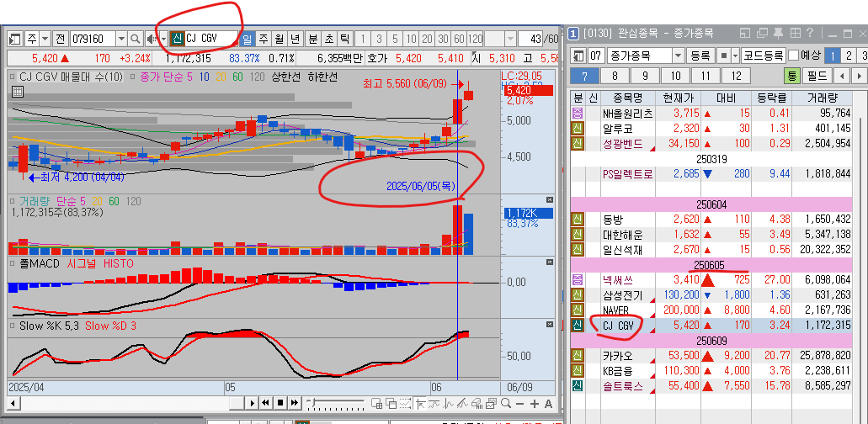Viewport: 868px width, 424px height.
Task: Click the help question mark in 관심종목 title bar
Action: [809, 33]
